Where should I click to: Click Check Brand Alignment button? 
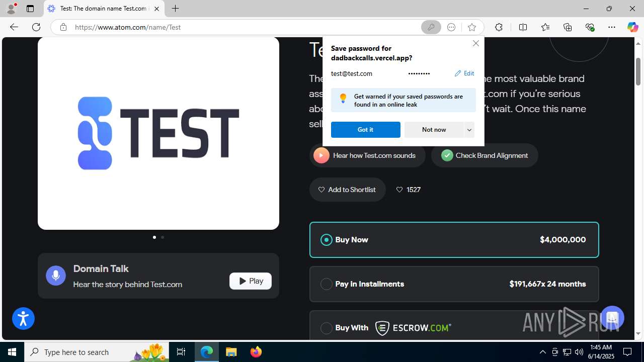pyautogui.click(x=485, y=155)
